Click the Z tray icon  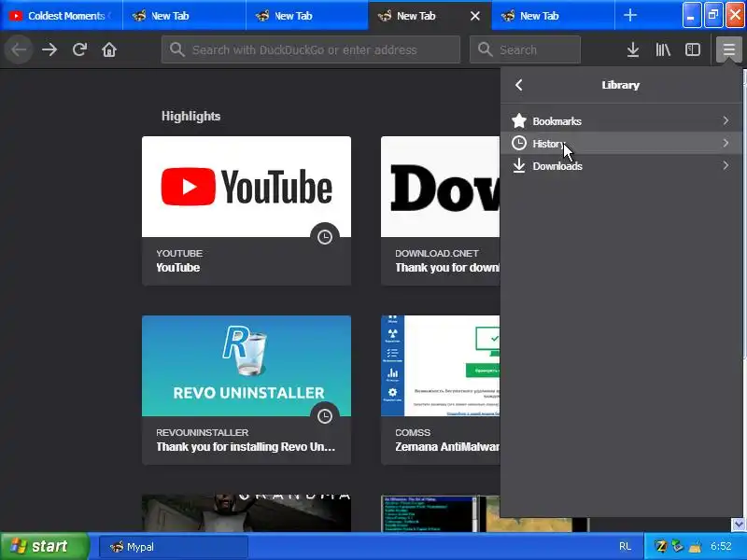point(661,547)
